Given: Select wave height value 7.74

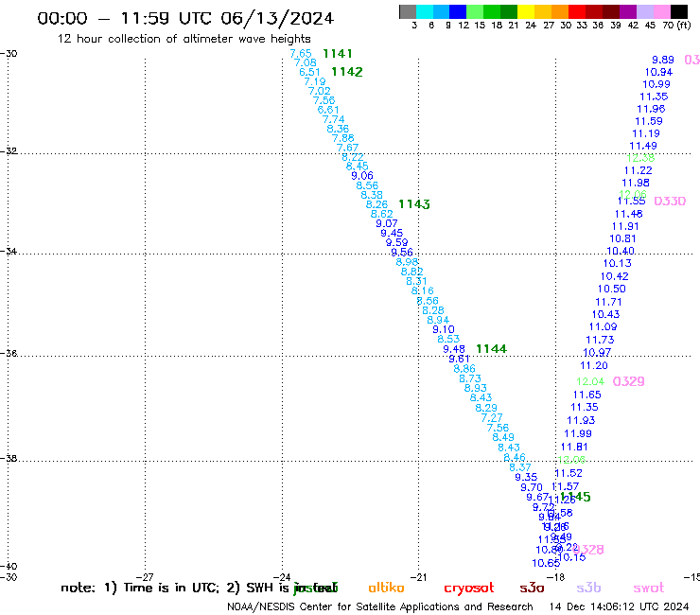Looking at the screenshot, I should [x=334, y=119].
